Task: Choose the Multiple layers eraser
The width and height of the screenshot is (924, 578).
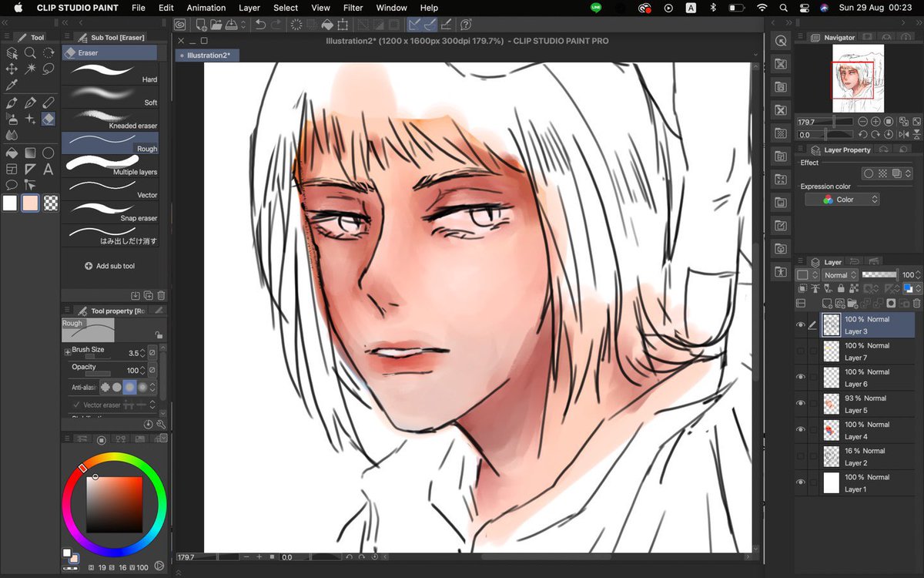Action: point(110,166)
